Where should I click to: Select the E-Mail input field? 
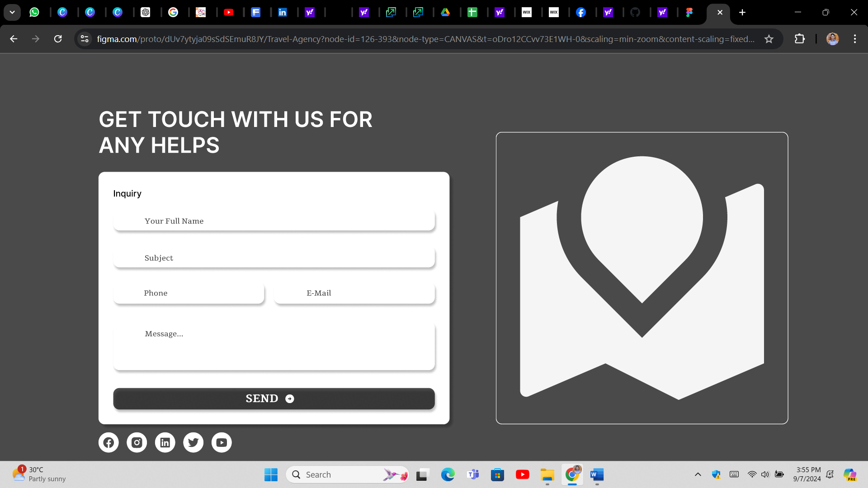click(354, 293)
